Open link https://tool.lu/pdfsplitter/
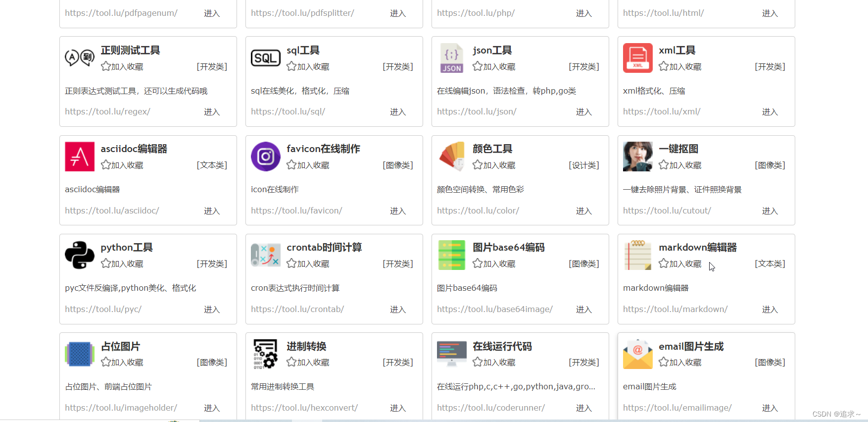 pos(302,13)
